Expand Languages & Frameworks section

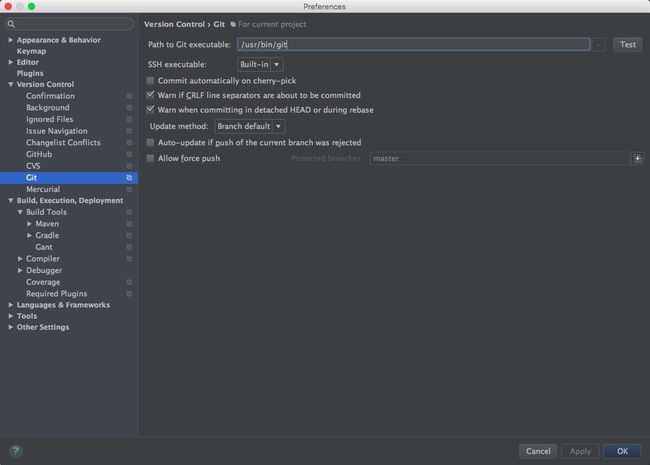11,305
